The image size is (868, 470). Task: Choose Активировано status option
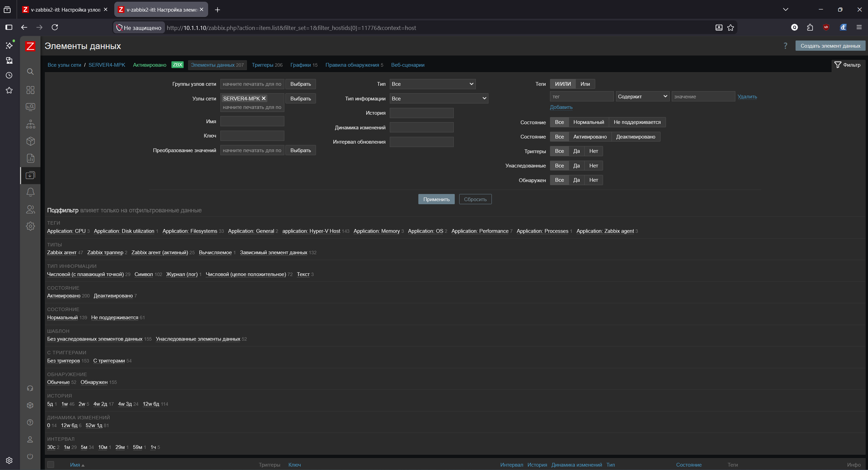pos(590,137)
